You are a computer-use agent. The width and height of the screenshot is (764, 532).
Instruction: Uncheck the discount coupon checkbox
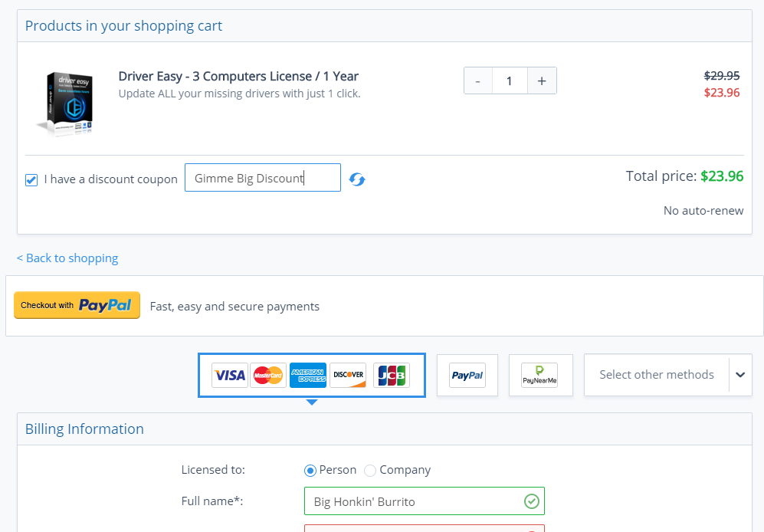tap(31, 180)
